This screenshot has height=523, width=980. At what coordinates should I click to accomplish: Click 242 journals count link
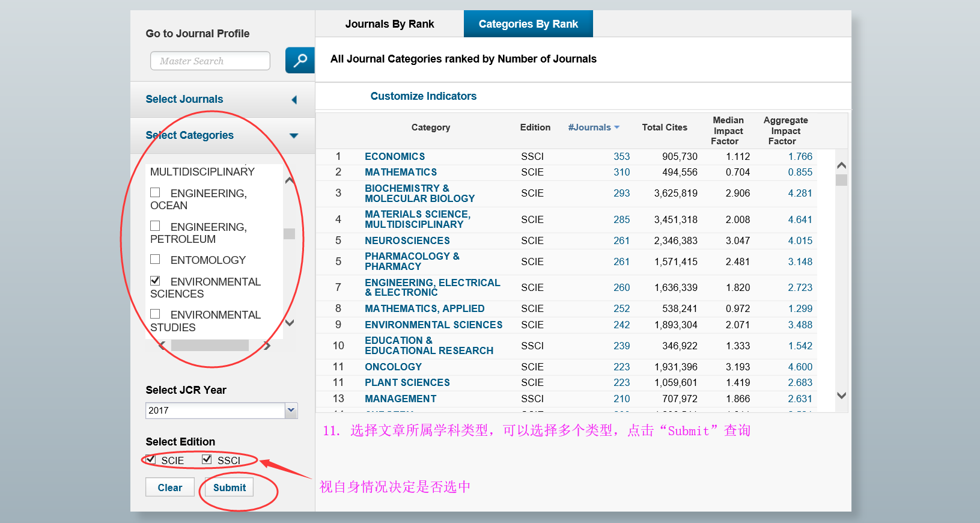pyautogui.click(x=622, y=325)
